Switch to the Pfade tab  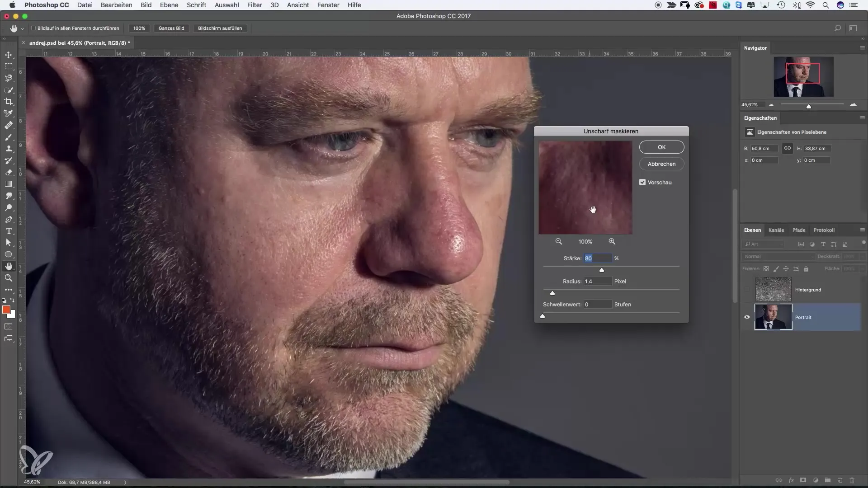(x=799, y=230)
